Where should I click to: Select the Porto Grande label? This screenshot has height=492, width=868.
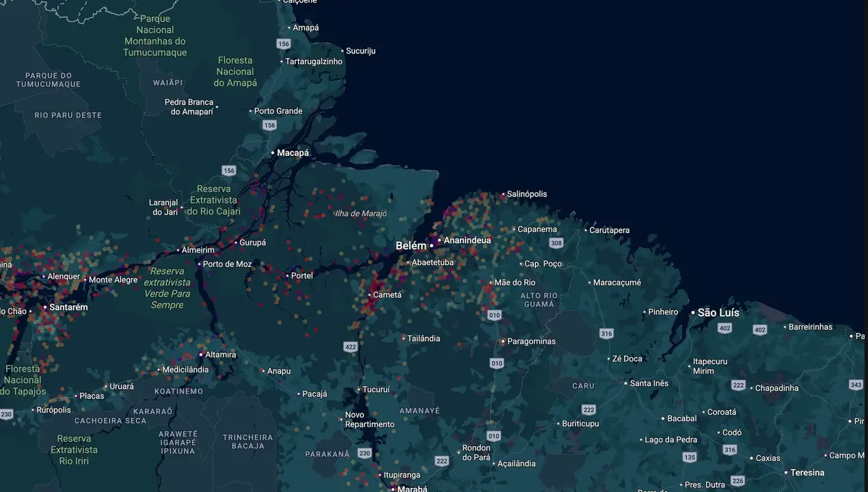279,111
